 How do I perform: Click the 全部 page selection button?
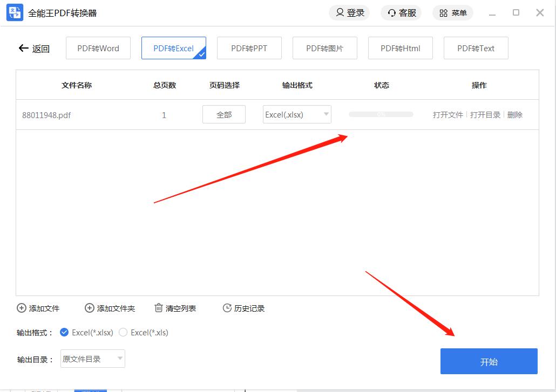224,114
